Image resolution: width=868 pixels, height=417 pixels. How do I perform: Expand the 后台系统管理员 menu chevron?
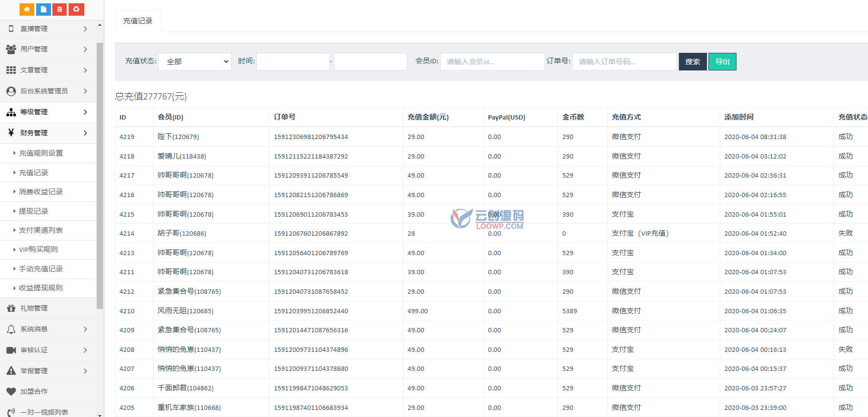[85, 91]
